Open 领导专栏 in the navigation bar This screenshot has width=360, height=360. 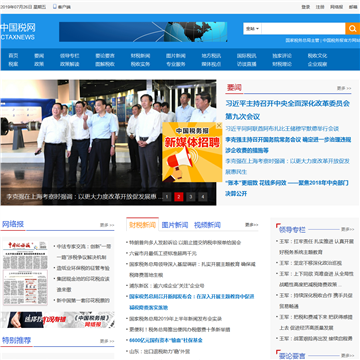(70, 56)
